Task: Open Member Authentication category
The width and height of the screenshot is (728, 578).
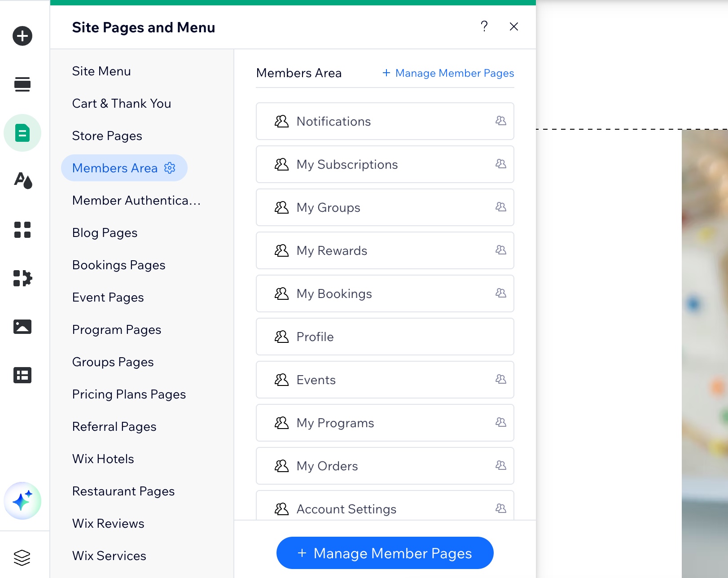Action: (136, 200)
